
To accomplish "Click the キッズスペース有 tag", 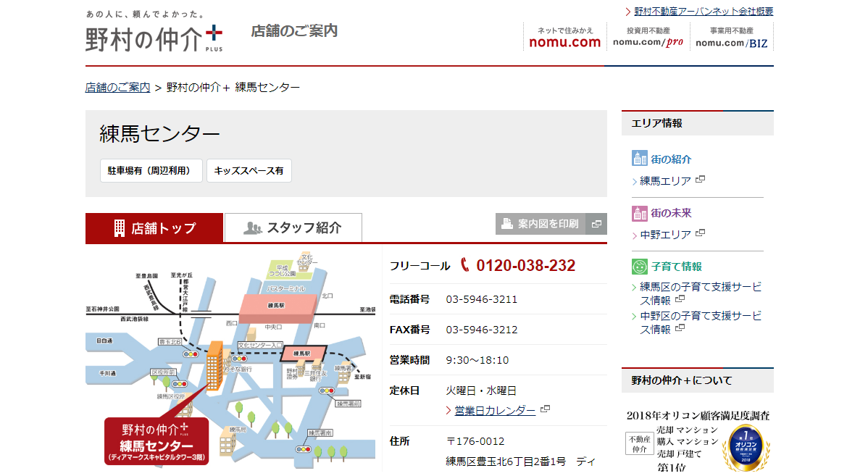I will (x=249, y=170).
